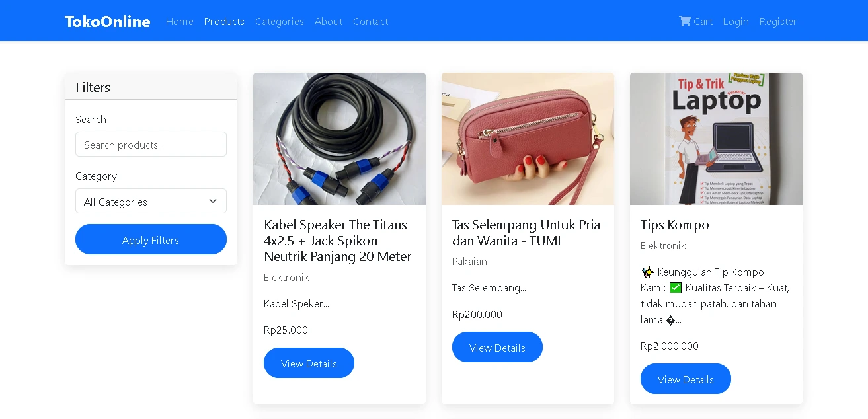The width and height of the screenshot is (868, 419).
Task: View Details for Kabel Speaker The Titans
Action: [309, 363]
